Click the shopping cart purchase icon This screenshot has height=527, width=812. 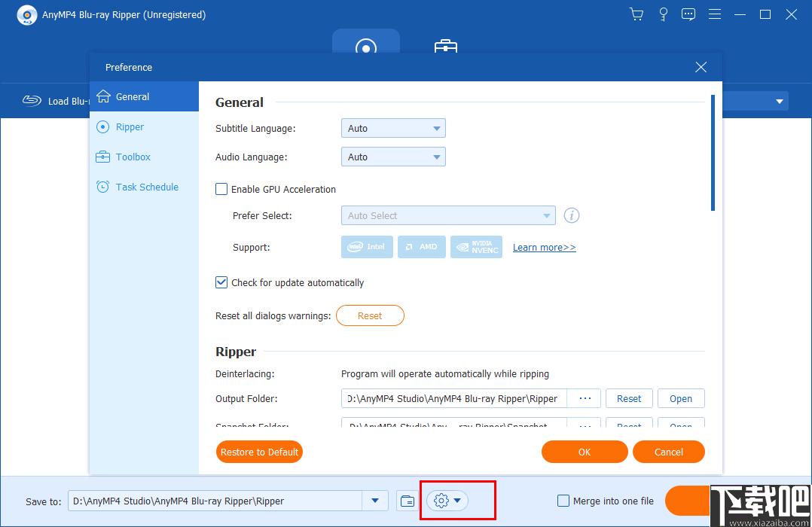[636, 14]
